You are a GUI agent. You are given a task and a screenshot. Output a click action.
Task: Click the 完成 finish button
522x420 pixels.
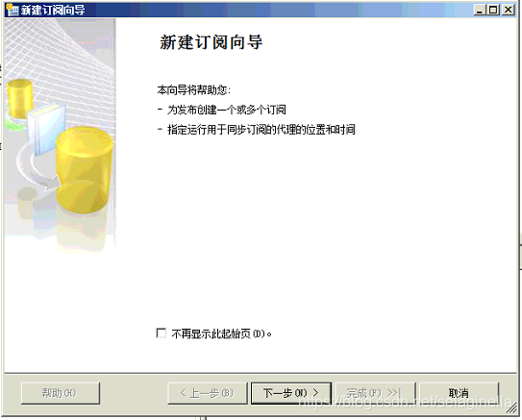tap(375, 393)
